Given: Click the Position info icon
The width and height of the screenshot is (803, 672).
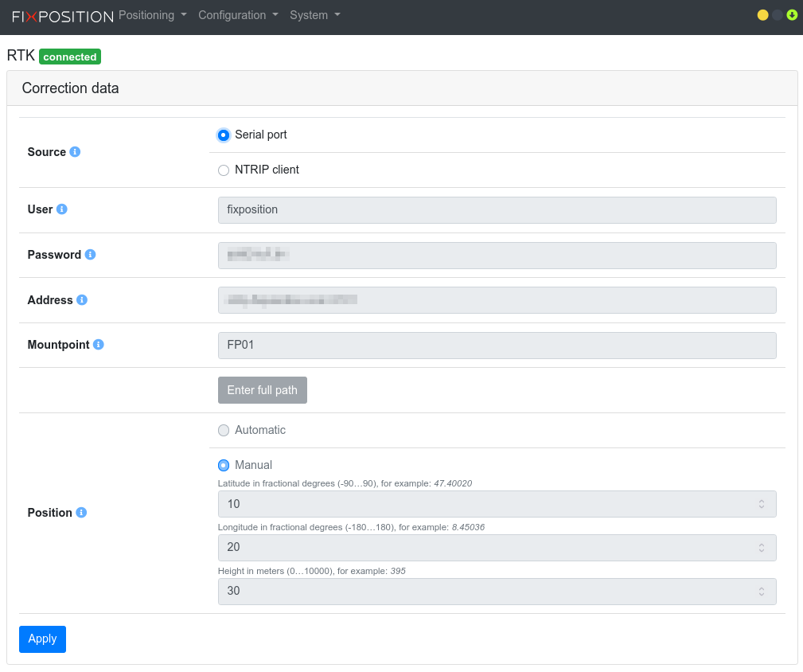Looking at the screenshot, I should 81,513.
